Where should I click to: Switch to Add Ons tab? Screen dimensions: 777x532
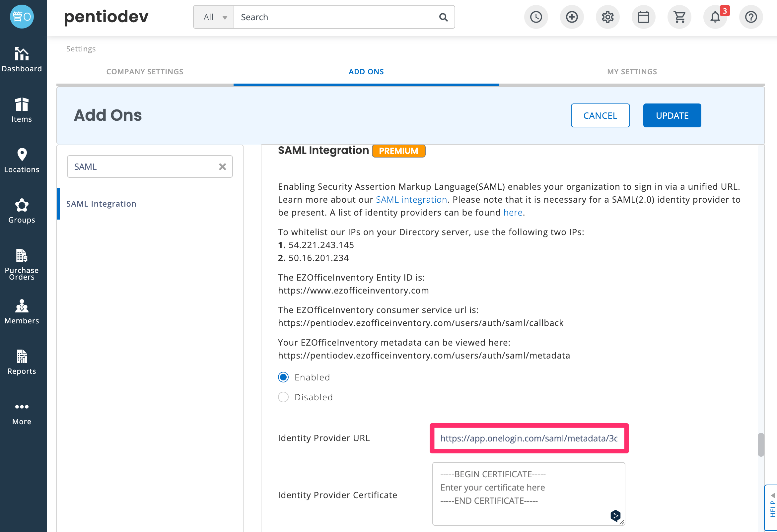pyautogui.click(x=366, y=72)
